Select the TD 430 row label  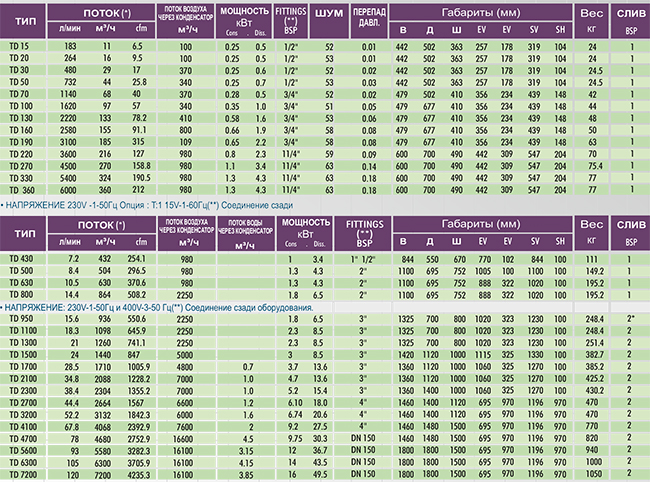(20, 259)
